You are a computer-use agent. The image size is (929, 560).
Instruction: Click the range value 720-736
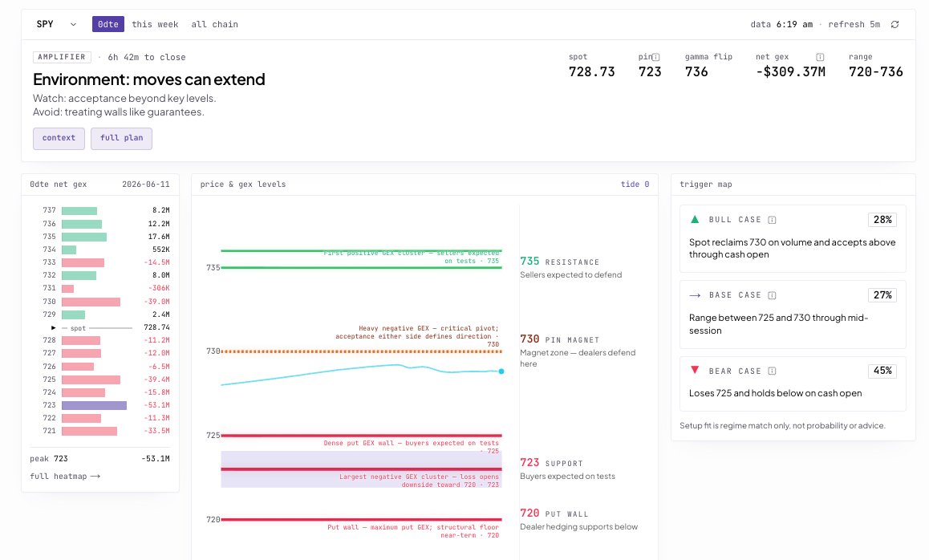point(876,71)
